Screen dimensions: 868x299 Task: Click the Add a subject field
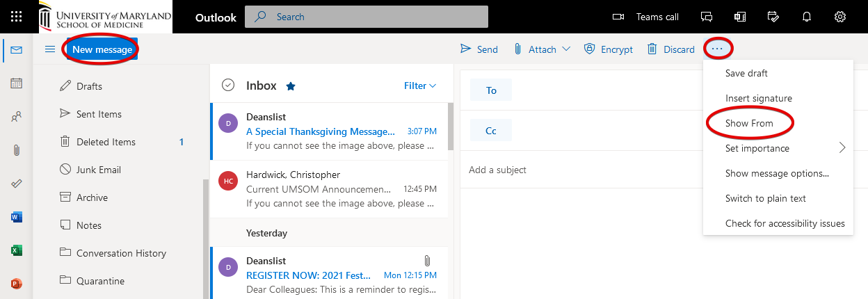point(626,170)
